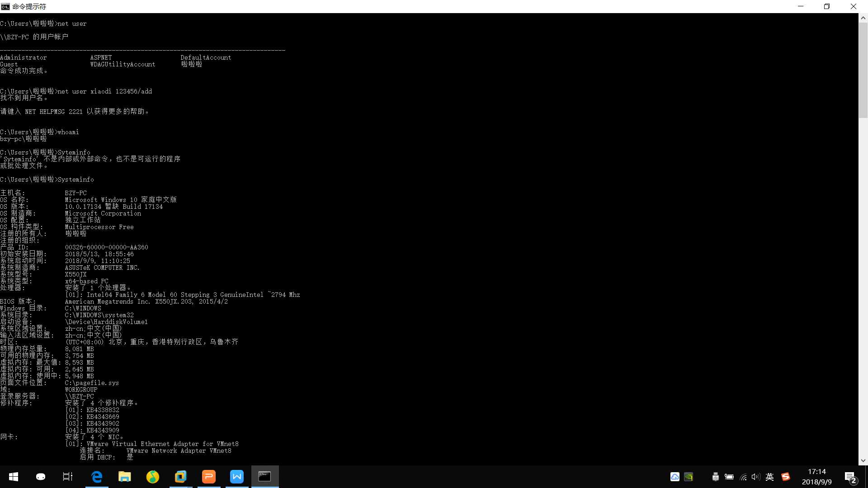
Task: Close the Command Prompt window
Action: point(854,6)
